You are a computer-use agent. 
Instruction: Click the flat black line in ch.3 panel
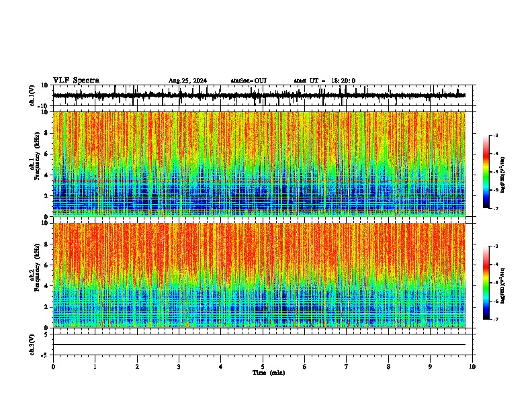259,345
